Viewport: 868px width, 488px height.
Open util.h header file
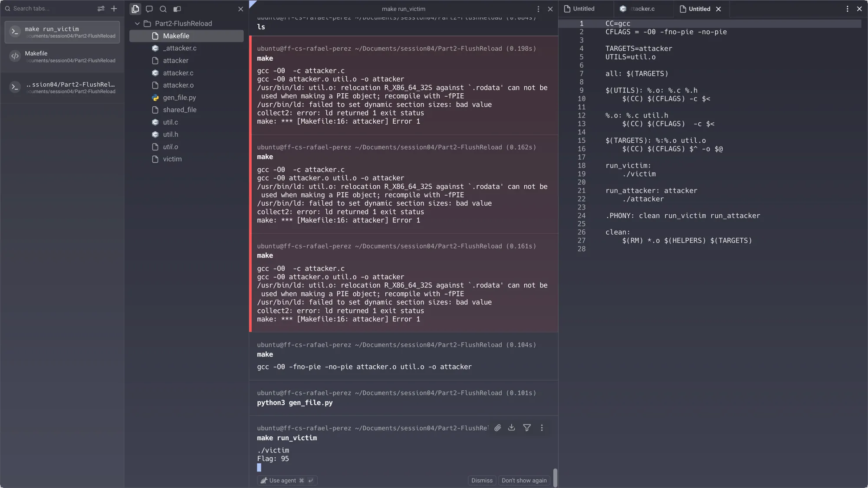[187, 134]
